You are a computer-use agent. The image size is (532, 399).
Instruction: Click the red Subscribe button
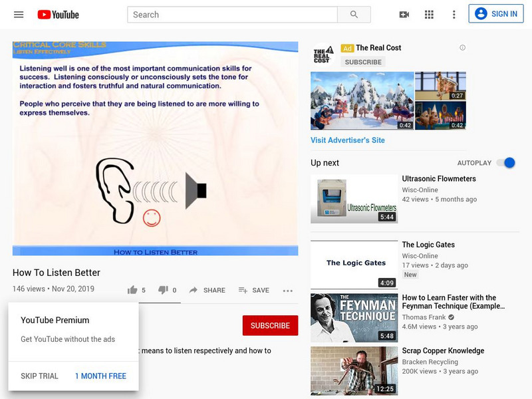[x=270, y=325]
